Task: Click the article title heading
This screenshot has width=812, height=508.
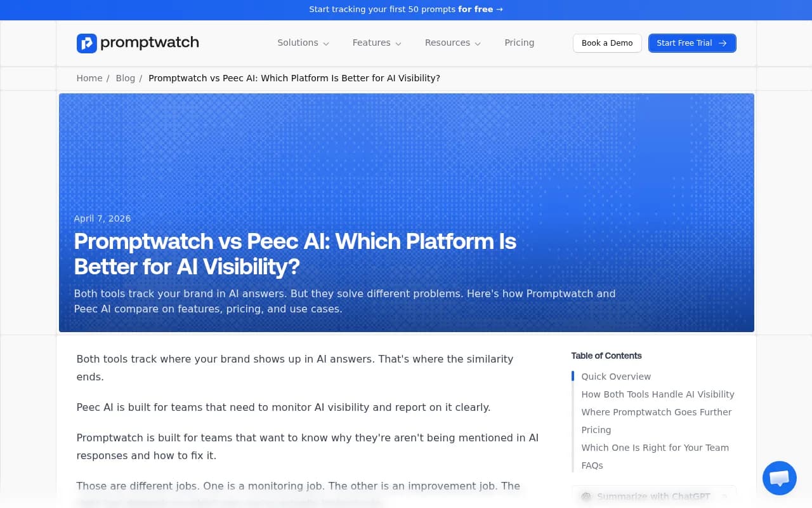Action: [x=295, y=254]
